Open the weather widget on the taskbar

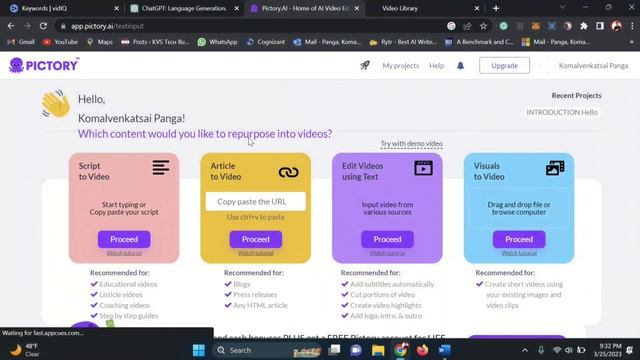(x=24, y=350)
